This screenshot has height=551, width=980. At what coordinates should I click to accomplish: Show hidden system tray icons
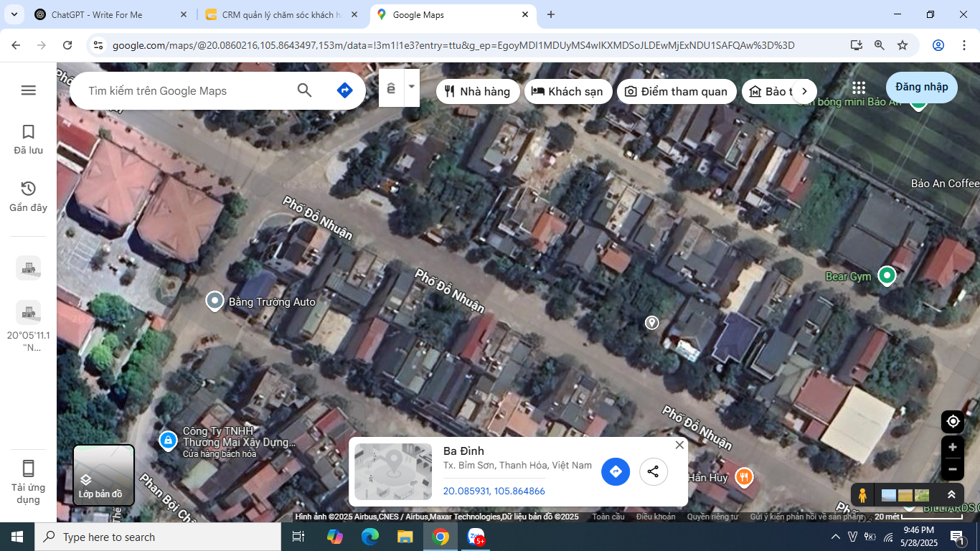pos(835,537)
